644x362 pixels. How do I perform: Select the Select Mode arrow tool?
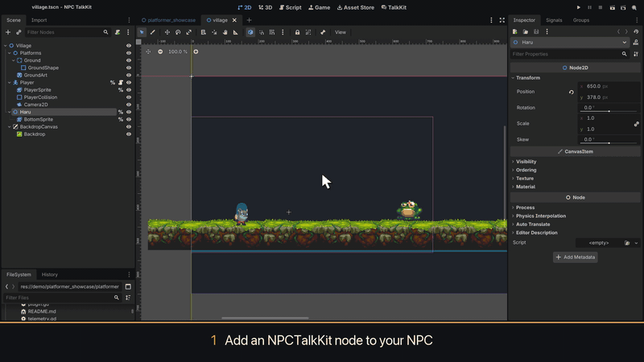pyautogui.click(x=142, y=32)
